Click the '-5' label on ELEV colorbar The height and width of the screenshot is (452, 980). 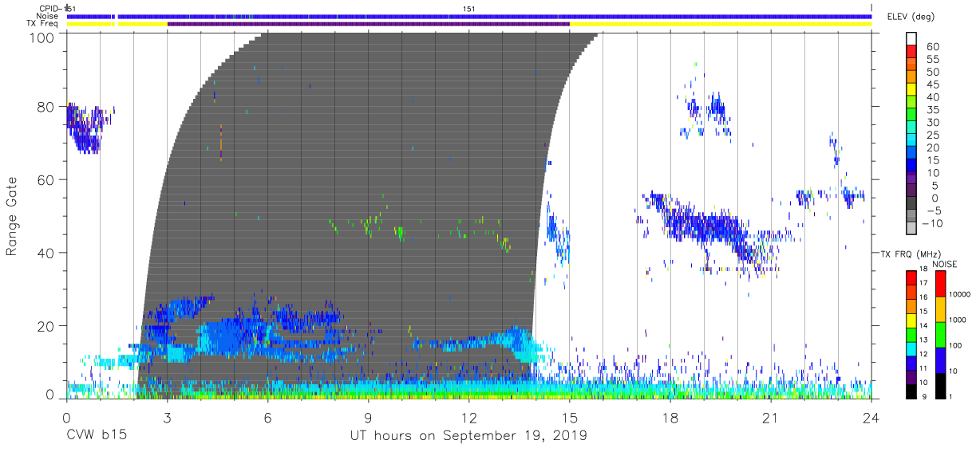[x=932, y=210]
